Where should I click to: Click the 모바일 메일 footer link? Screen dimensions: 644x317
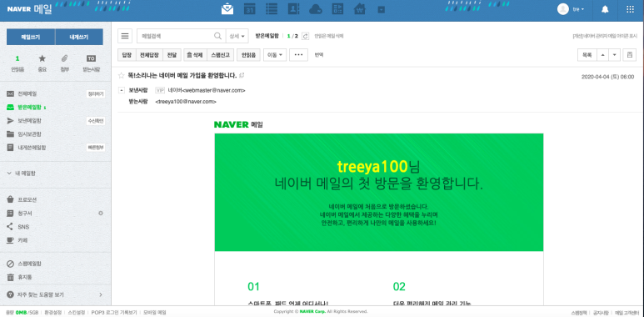(155, 313)
